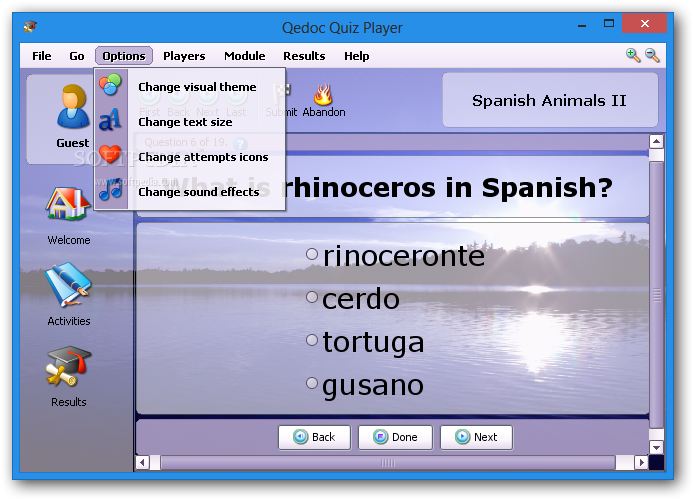Choose Change text size
This screenshot has height=500, width=694.
(190, 122)
